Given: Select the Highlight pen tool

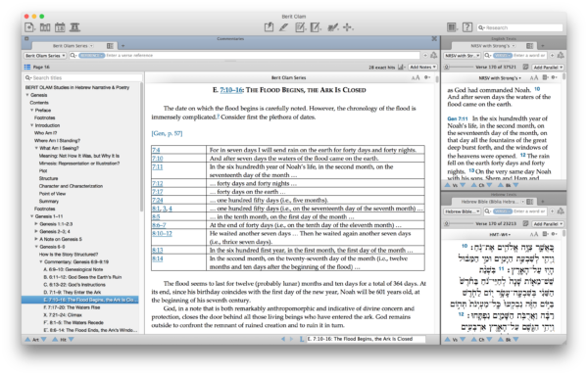Looking at the screenshot, I should (284, 27).
